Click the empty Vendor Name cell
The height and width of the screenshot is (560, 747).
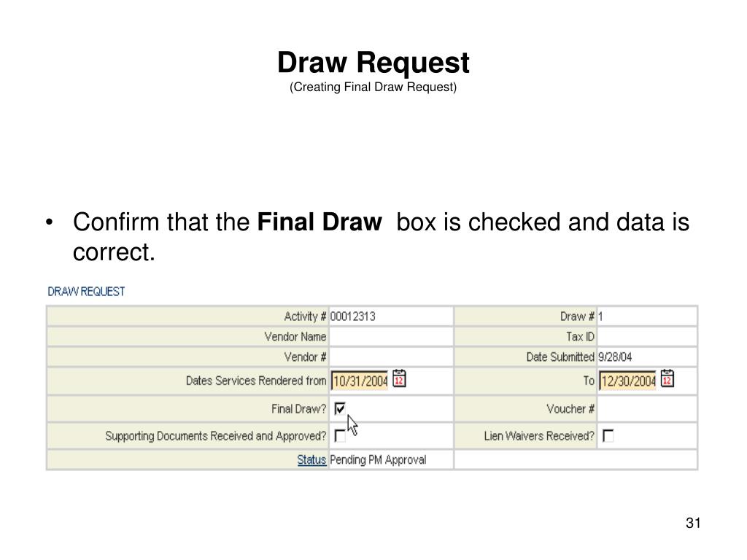391,337
